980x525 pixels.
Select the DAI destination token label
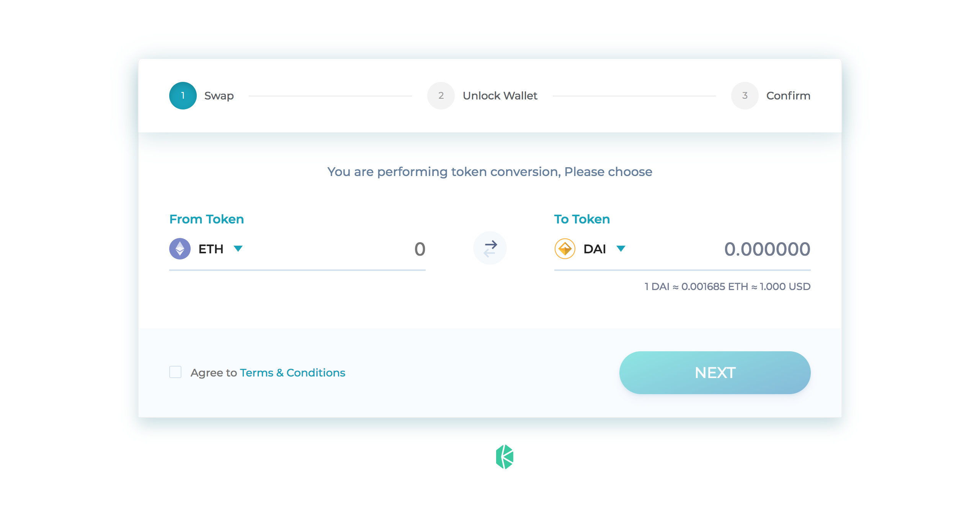(x=595, y=249)
